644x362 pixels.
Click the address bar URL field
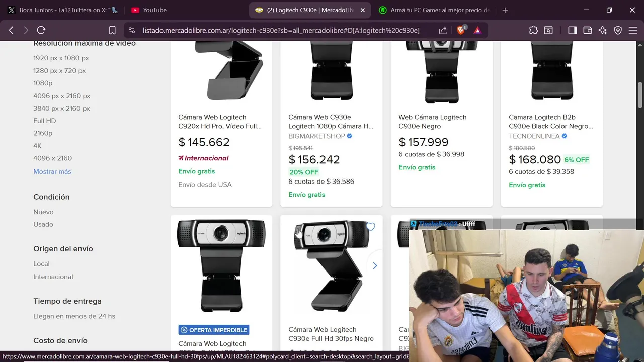point(281,30)
